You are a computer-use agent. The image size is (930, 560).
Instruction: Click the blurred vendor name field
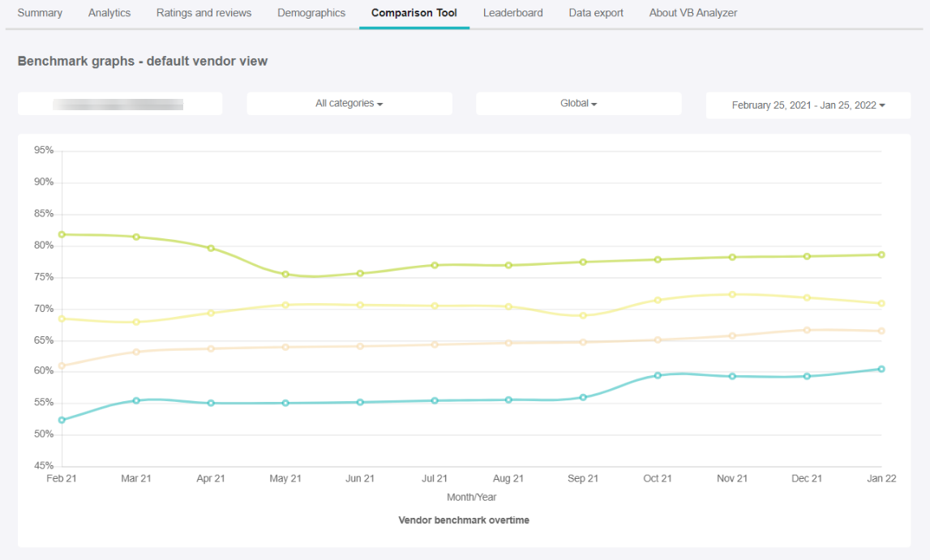119,104
